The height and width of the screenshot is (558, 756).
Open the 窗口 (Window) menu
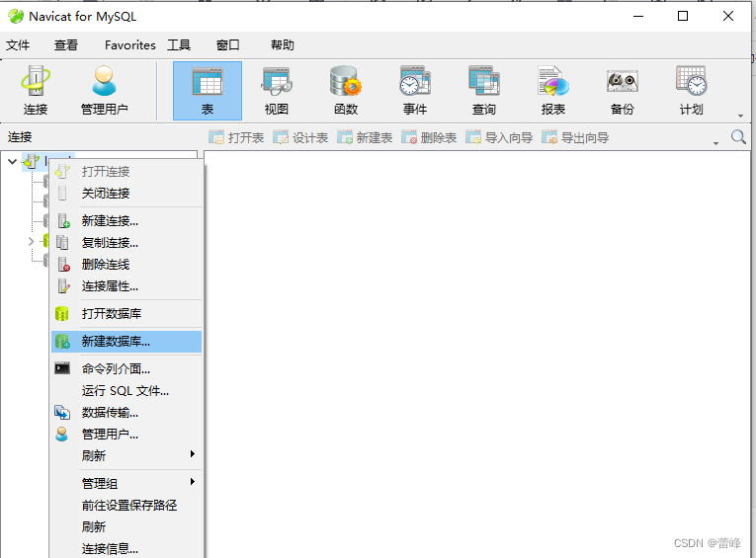227,45
